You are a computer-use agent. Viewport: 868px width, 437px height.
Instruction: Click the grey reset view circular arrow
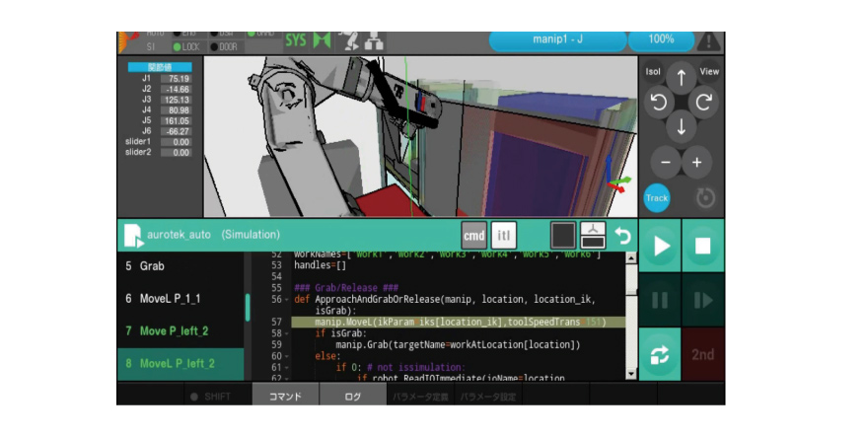point(704,197)
